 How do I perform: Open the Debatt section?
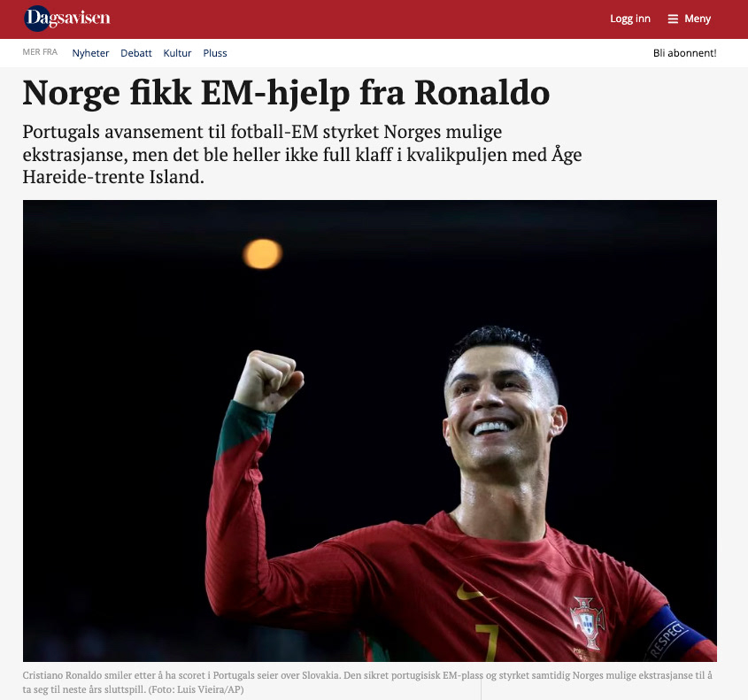tap(136, 53)
